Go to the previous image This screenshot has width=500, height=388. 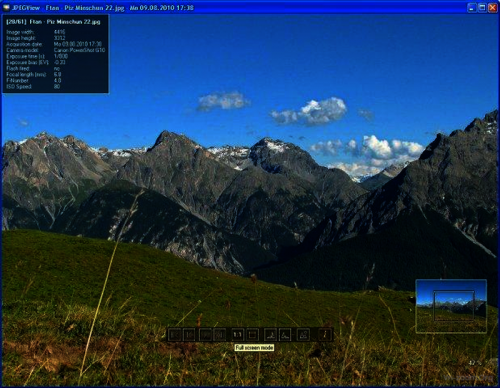(189, 334)
